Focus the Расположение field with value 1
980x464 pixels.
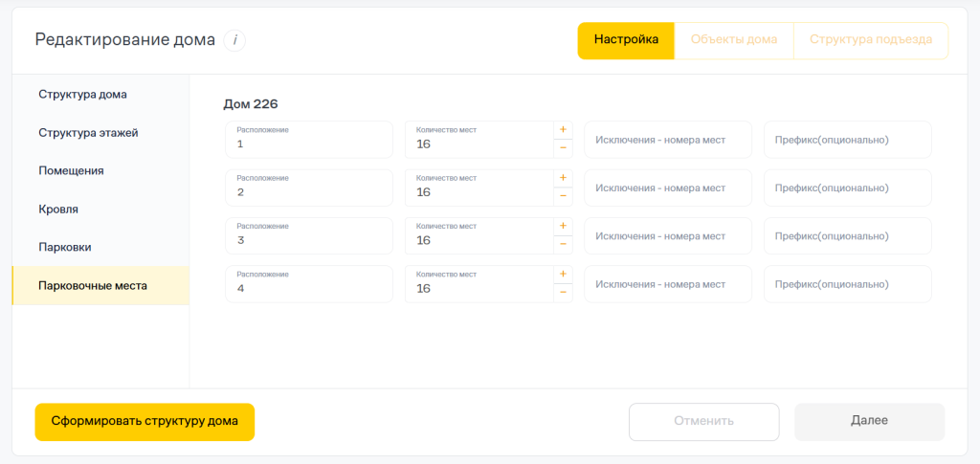[309, 140]
